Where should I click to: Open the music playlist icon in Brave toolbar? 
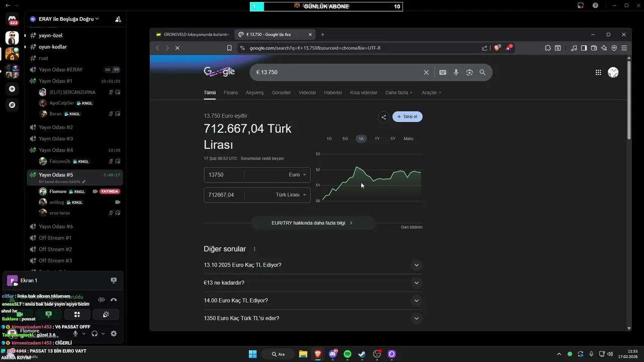tap(574, 48)
